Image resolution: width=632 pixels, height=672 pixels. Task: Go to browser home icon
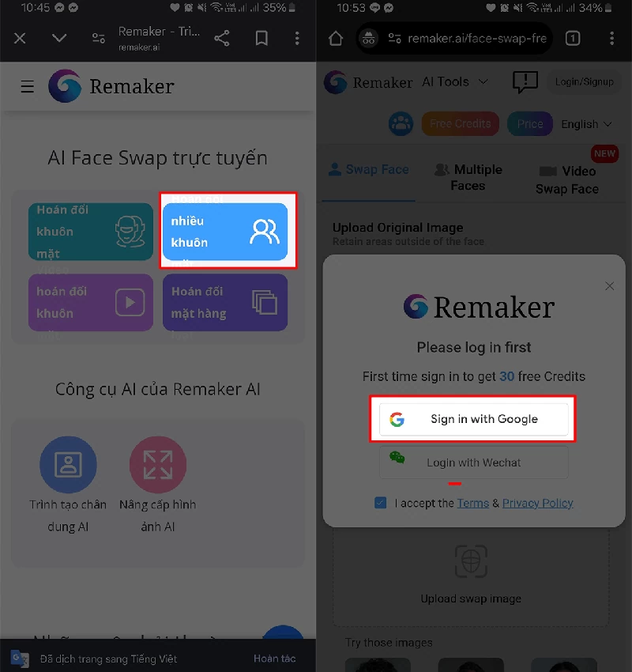336,39
